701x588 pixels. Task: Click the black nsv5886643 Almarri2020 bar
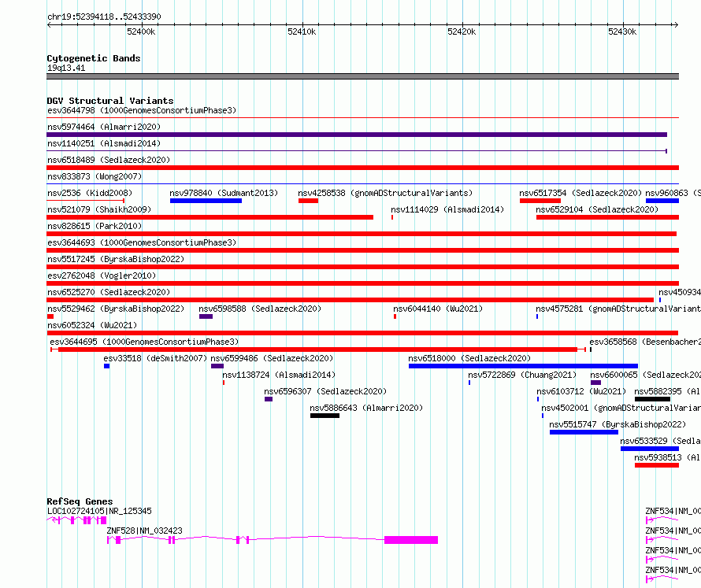coord(325,416)
